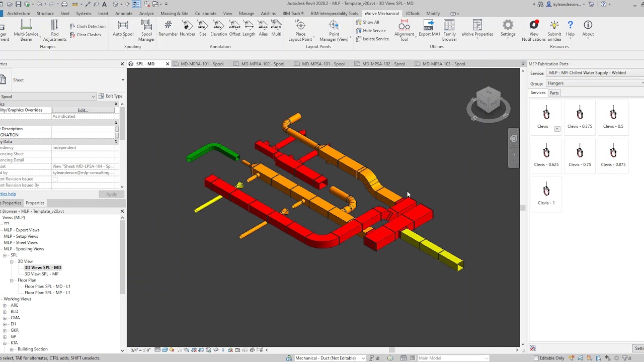Run Clash Detection
This screenshot has height=362, width=644.
[x=87, y=26]
